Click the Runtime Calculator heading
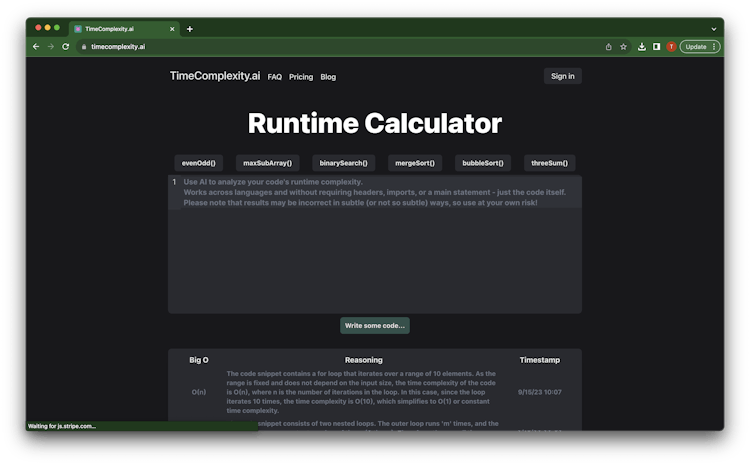 tap(375, 123)
